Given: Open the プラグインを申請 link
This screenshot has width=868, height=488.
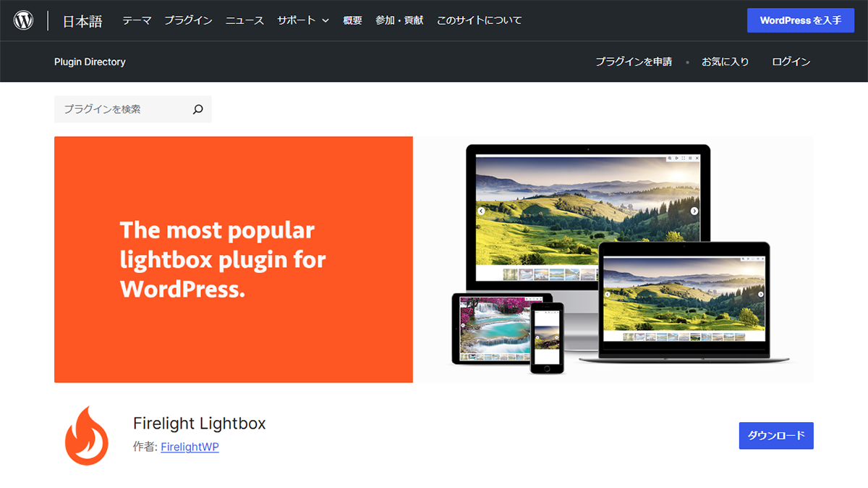Looking at the screenshot, I should (634, 62).
